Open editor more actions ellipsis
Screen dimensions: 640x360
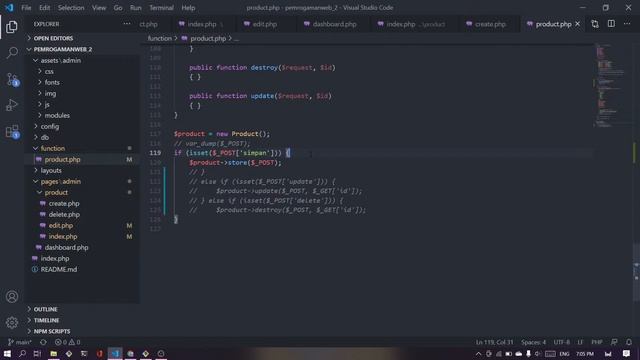tap(627, 24)
